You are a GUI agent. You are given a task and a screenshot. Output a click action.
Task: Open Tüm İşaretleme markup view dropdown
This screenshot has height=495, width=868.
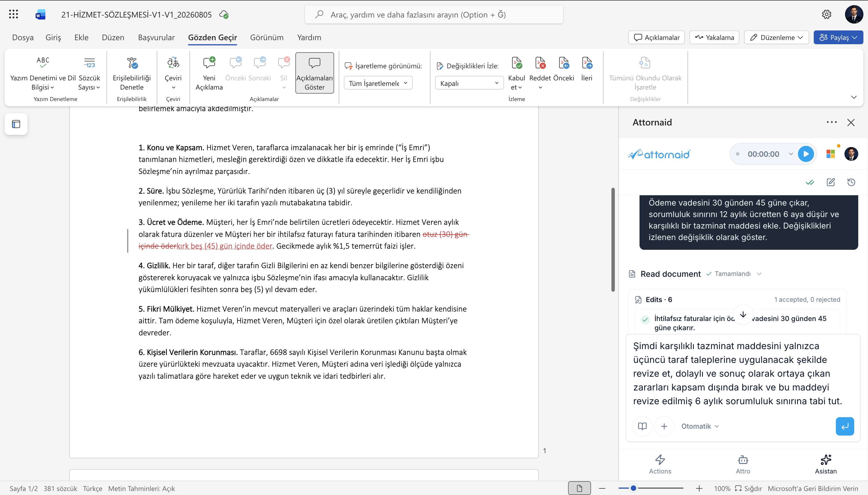[x=378, y=83]
